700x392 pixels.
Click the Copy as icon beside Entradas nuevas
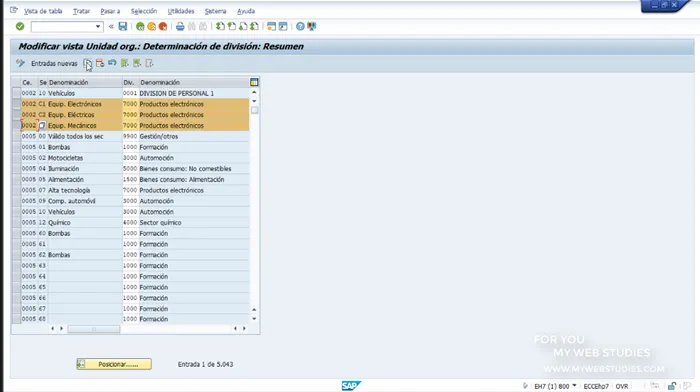(x=88, y=63)
